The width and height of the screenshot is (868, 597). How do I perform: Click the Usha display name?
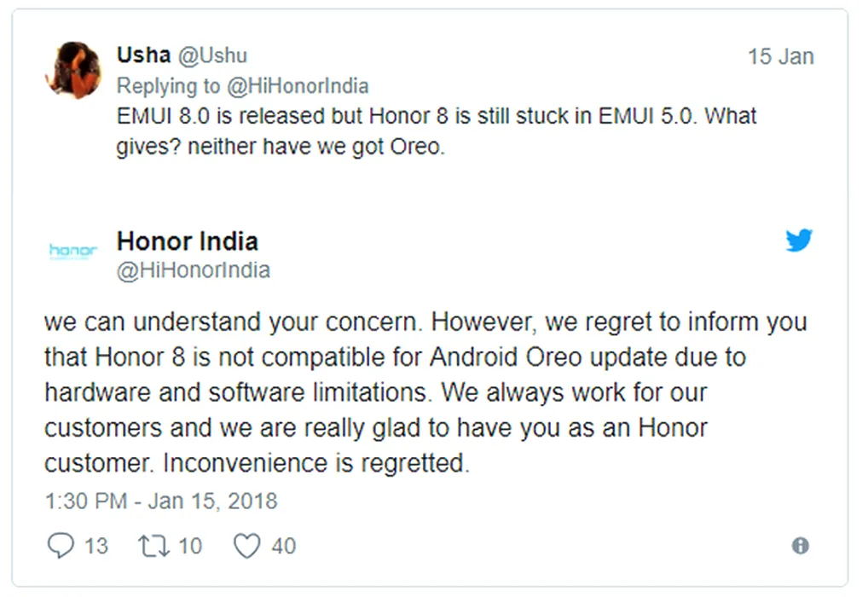[142, 55]
